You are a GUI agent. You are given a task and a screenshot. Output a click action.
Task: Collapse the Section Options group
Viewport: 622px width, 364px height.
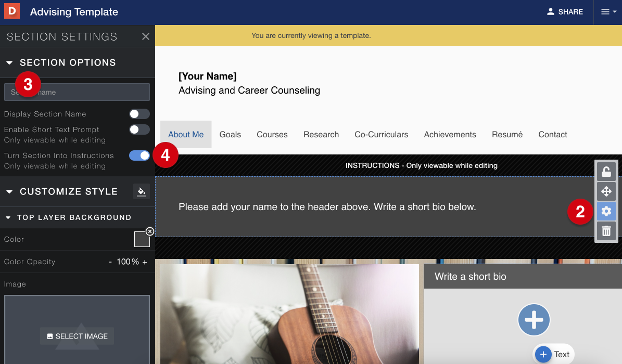coord(9,62)
